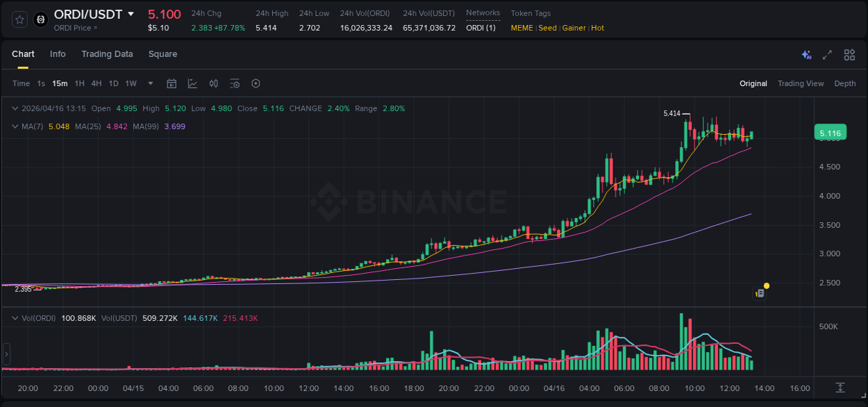The image size is (868, 407).
Task: Add ORDI/USDT to favorites with star icon
Action: (x=19, y=19)
